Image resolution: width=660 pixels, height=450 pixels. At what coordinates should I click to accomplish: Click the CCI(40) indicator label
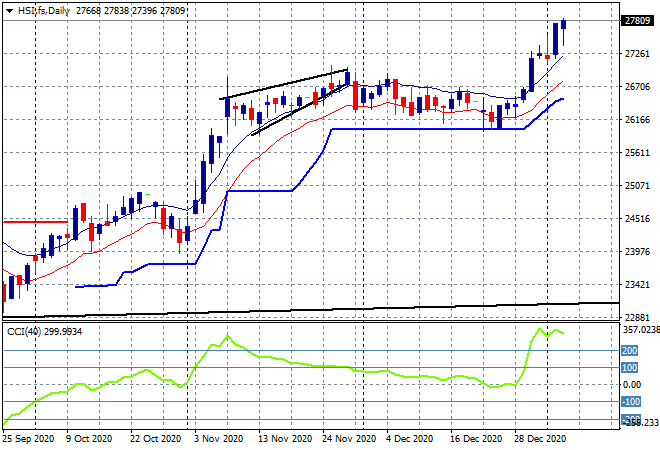23,331
